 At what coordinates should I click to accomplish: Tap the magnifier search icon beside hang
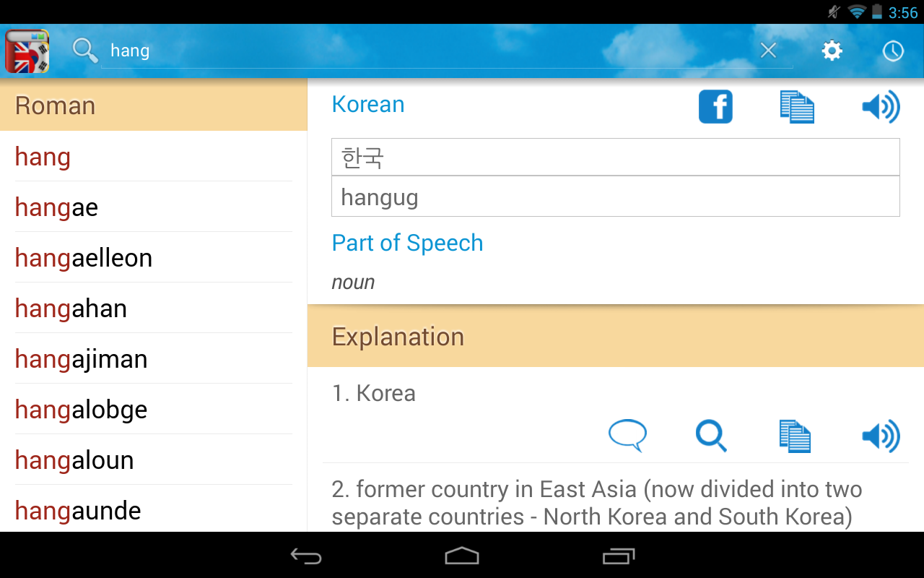85,51
